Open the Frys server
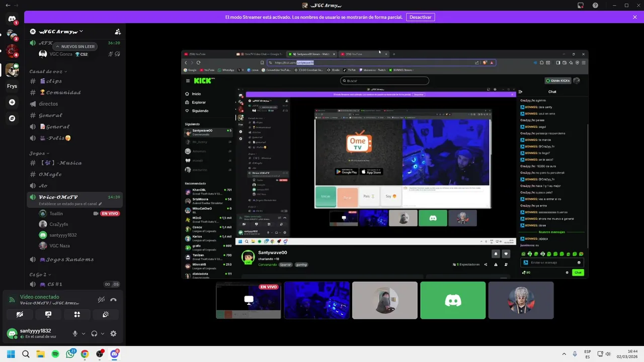 point(12,86)
